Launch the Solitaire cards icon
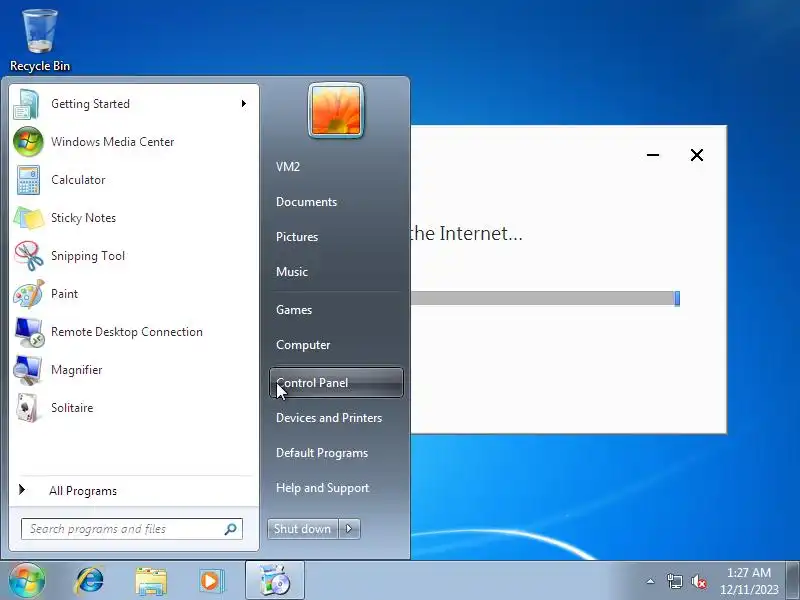The height and width of the screenshot is (600, 800). click(28, 408)
